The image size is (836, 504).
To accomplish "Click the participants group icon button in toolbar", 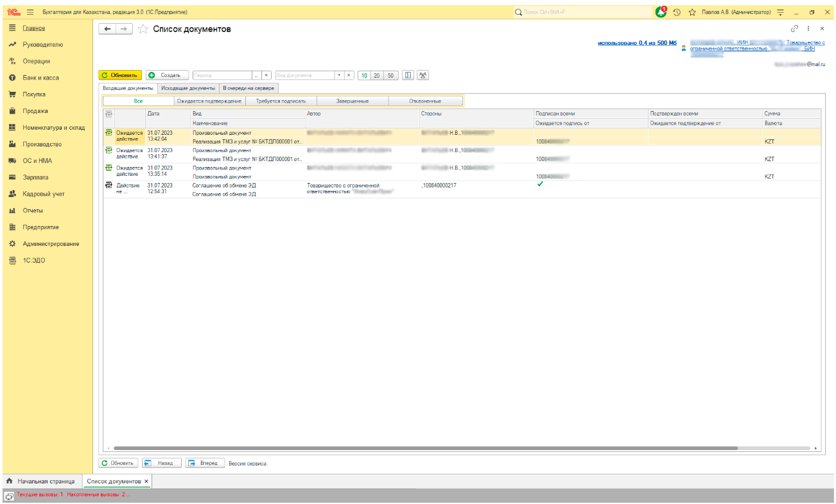I will point(422,75).
